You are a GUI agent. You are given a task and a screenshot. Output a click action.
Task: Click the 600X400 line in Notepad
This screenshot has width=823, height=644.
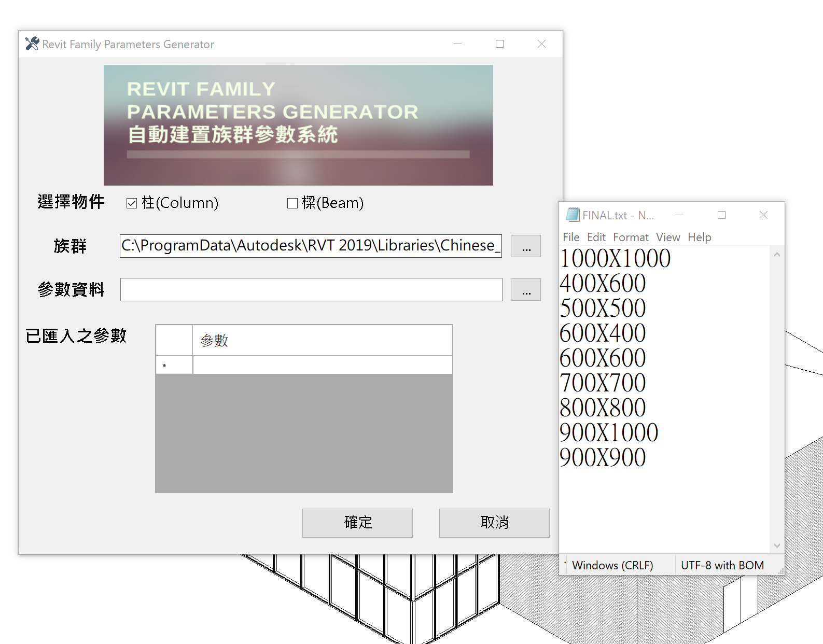click(x=603, y=333)
